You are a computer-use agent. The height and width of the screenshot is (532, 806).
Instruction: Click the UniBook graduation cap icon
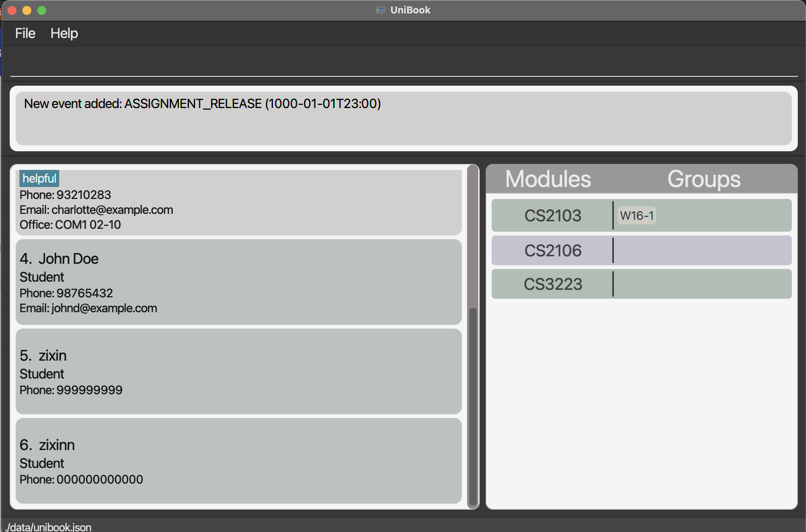(x=381, y=10)
